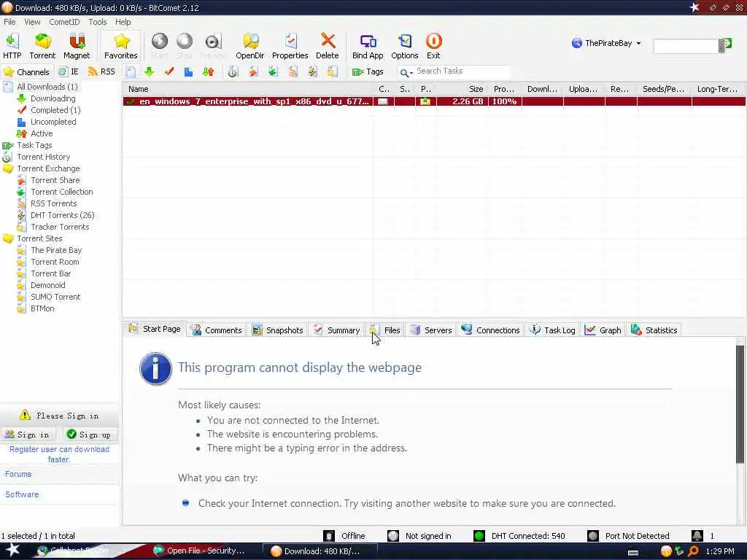Click the Exit toolbar icon
747x560 pixels.
coord(433,46)
